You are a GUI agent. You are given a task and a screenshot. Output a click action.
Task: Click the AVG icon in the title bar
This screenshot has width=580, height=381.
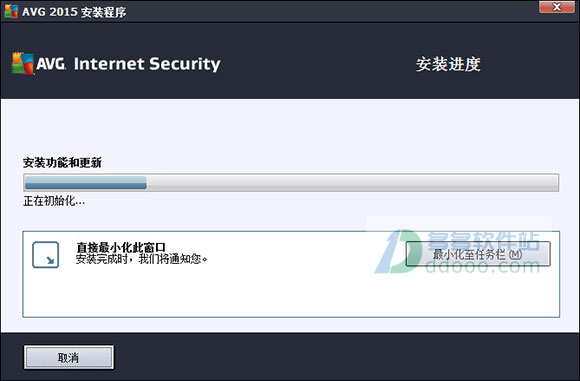(11, 11)
